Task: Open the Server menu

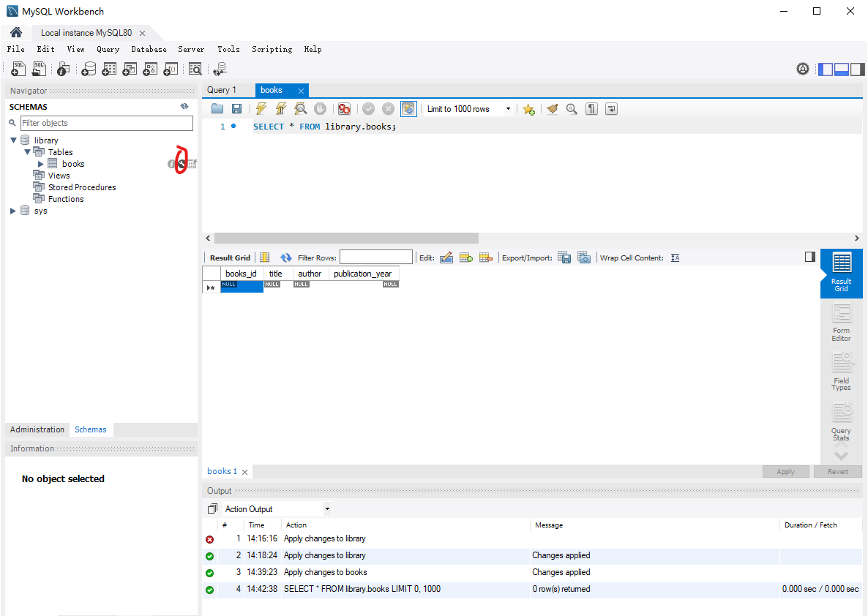Action: [x=191, y=49]
